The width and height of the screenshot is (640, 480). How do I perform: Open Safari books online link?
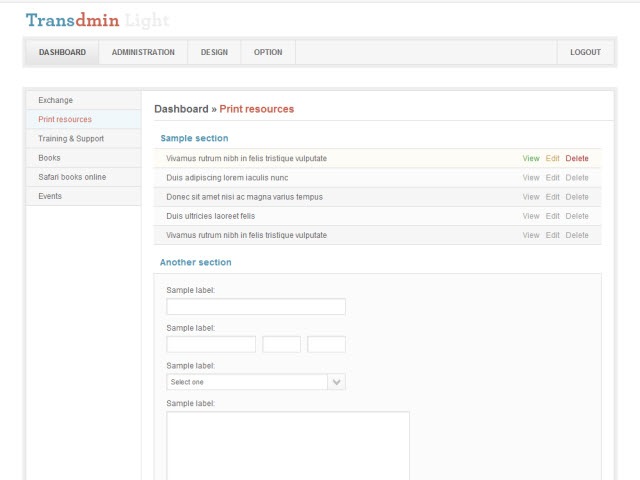pyautogui.click(x=72, y=177)
